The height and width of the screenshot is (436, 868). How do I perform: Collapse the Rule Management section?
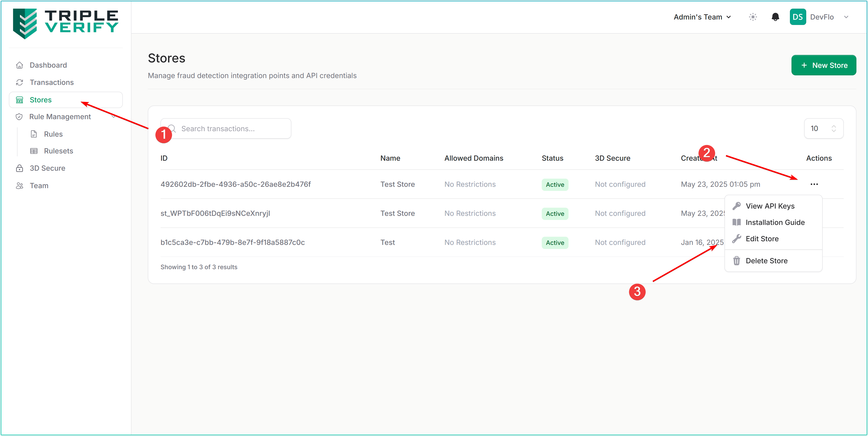point(114,117)
